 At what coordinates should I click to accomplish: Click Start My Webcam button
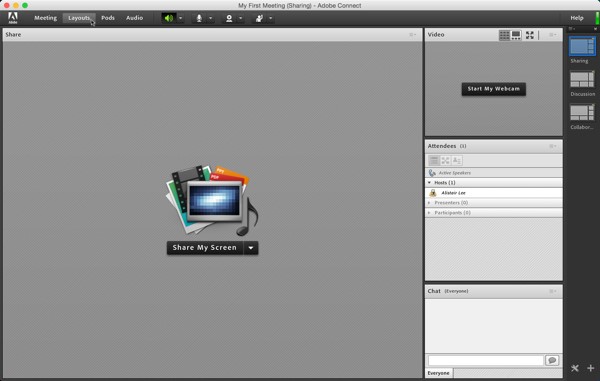point(494,89)
